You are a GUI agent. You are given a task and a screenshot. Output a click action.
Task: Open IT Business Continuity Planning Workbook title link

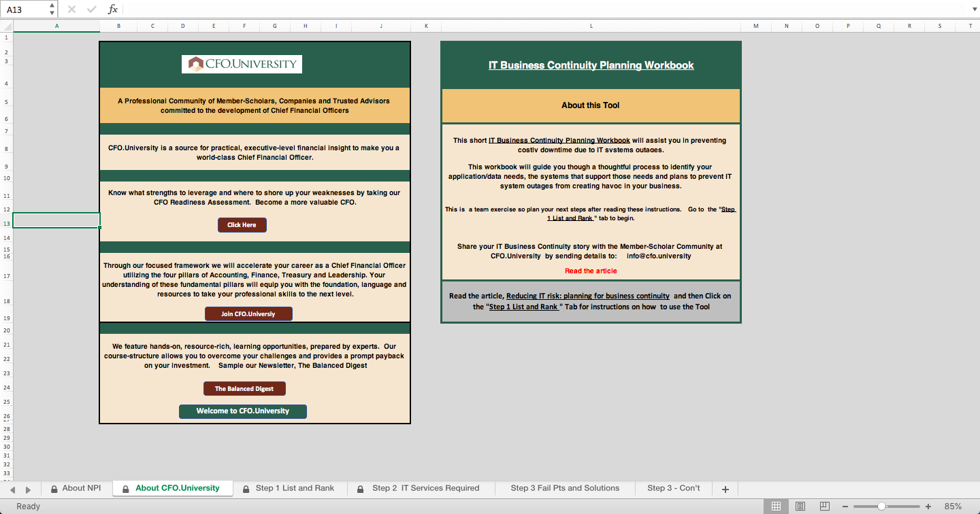591,65
